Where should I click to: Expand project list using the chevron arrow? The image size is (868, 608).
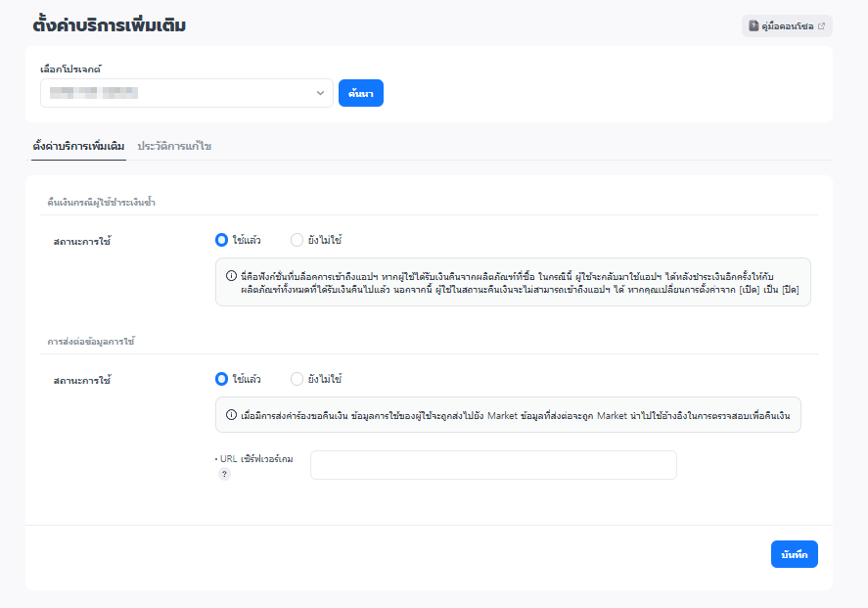tap(320, 93)
